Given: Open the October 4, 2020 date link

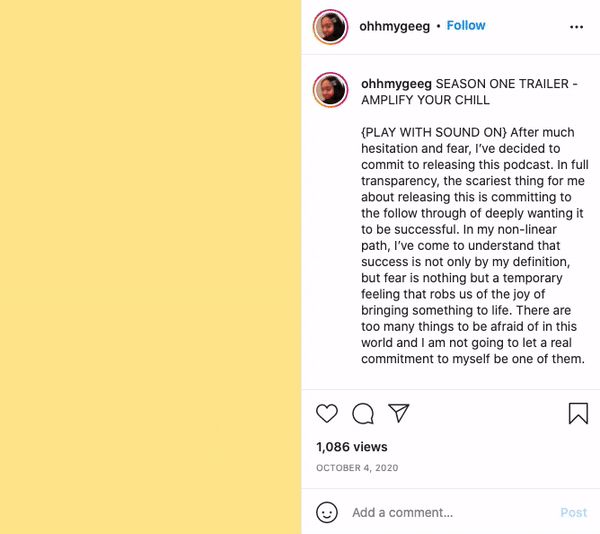Looking at the screenshot, I should [x=357, y=468].
